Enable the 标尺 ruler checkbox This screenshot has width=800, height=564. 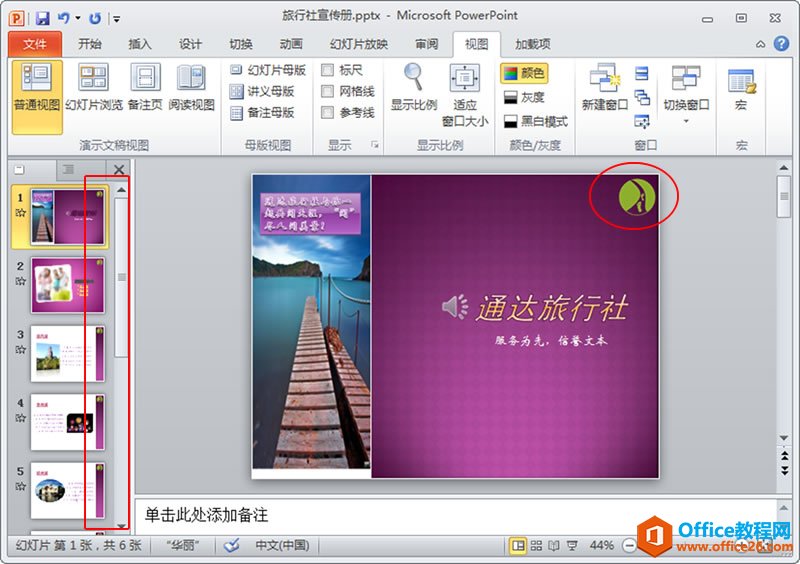coord(328,70)
